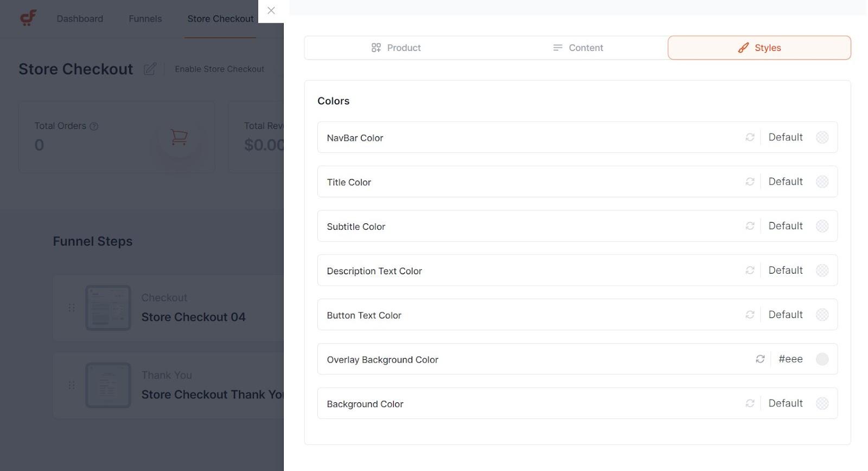The width and height of the screenshot is (868, 471).
Task: Open Subtitle Color swatch picker
Action: pyautogui.click(x=822, y=226)
